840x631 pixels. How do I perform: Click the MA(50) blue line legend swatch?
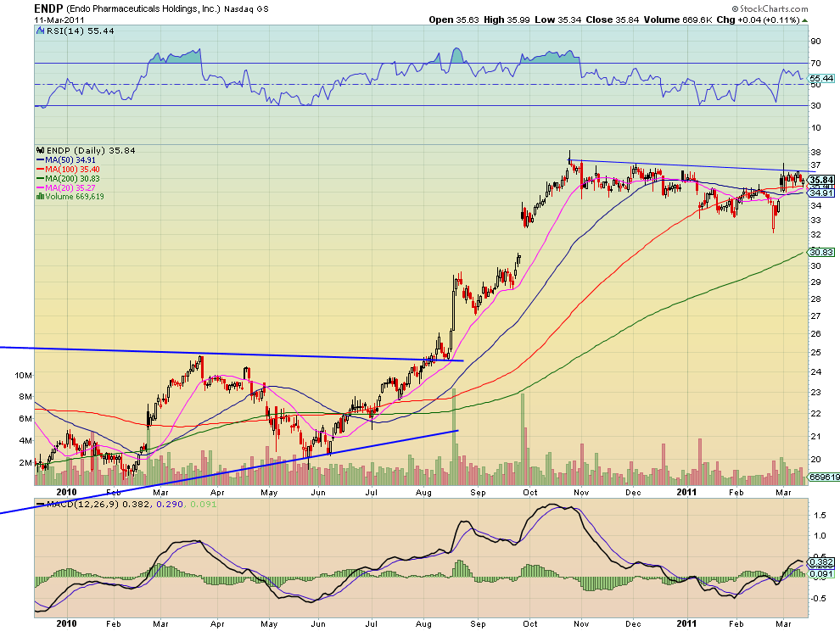click(40, 160)
